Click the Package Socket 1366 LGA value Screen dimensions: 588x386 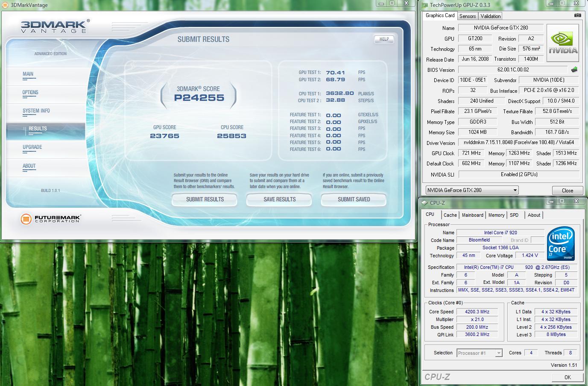(x=500, y=248)
